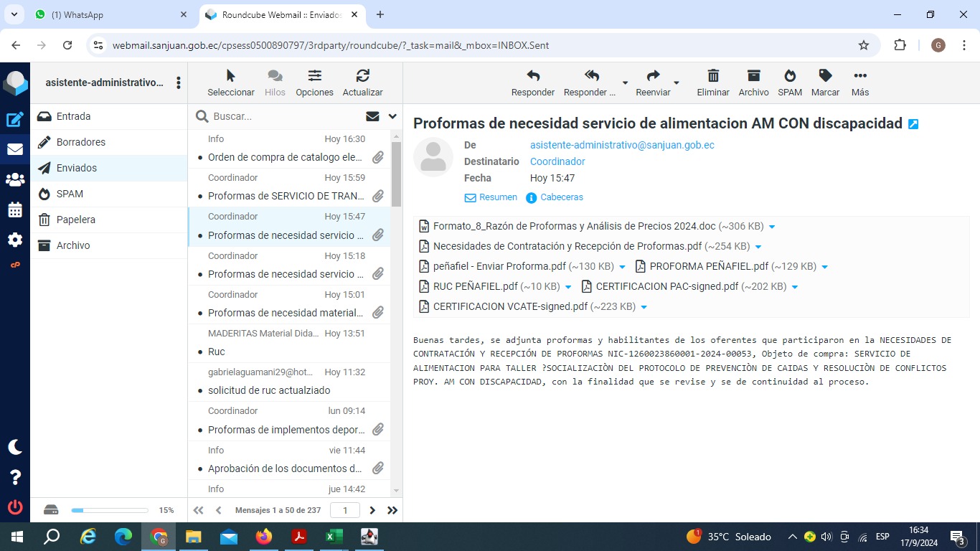The height and width of the screenshot is (551, 980).
Task: Open the Entrada inbox folder
Action: tap(73, 116)
